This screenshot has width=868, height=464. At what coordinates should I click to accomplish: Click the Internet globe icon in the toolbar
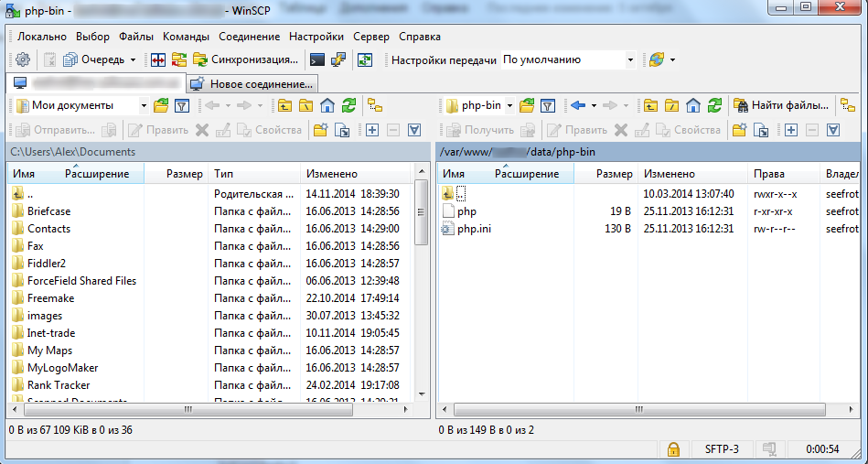(x=657, y=59)
